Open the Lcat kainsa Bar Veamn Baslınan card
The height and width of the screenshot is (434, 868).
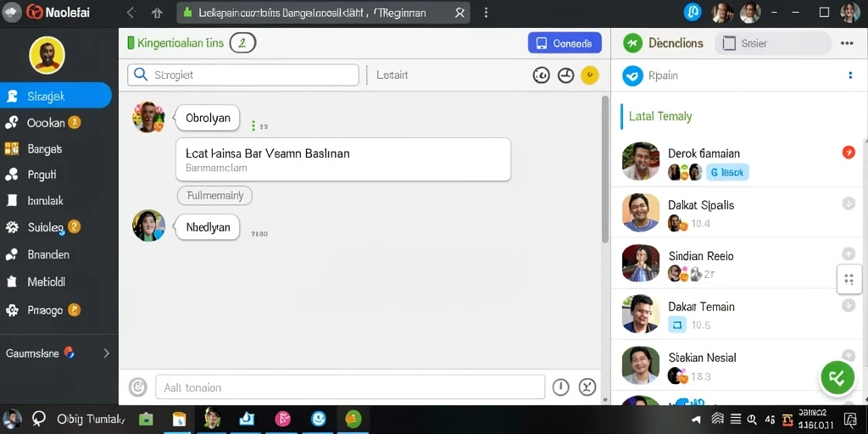click(343, 159)
